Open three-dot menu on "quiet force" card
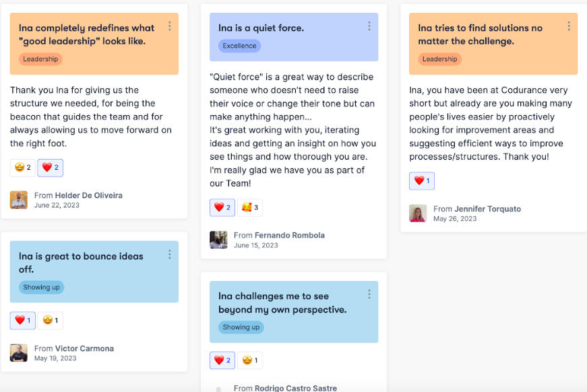587x392 pixels. [369, 26]
